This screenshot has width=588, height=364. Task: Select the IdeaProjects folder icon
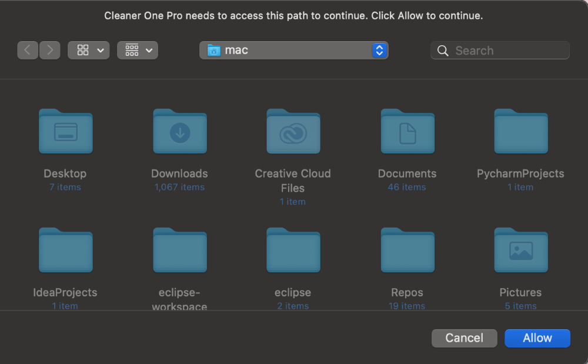(66, 250)
